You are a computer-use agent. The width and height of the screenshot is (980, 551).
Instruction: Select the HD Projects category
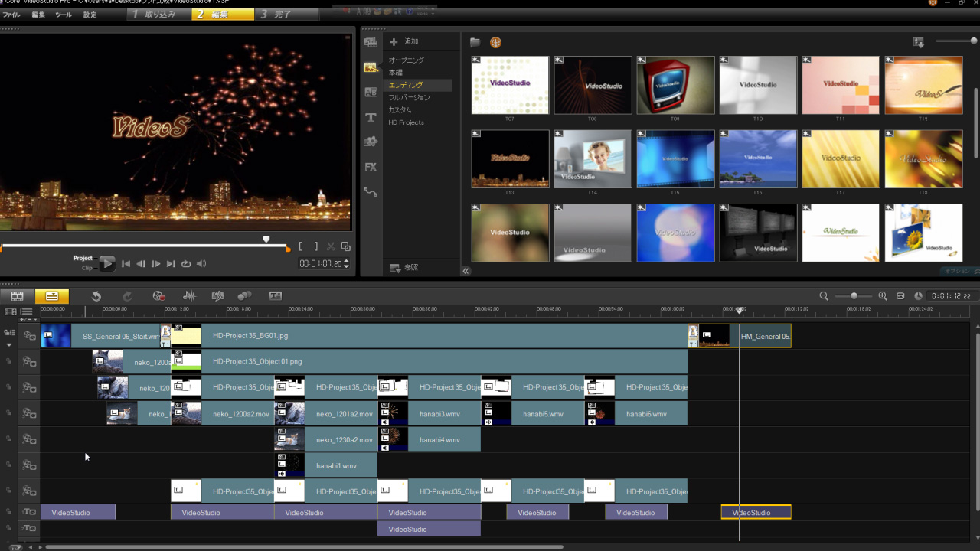pyautogui.click(x=406, y=122)
